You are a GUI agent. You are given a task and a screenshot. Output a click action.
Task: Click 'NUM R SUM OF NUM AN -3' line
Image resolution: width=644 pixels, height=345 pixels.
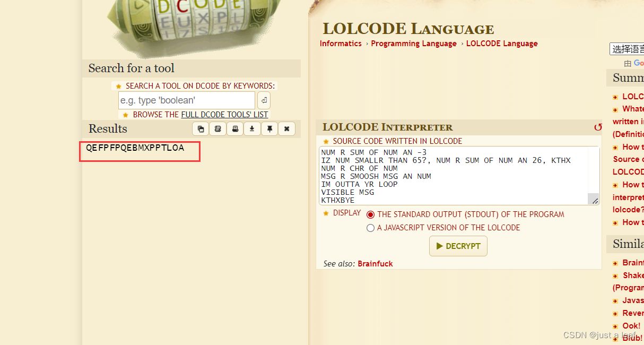point(373,152)
